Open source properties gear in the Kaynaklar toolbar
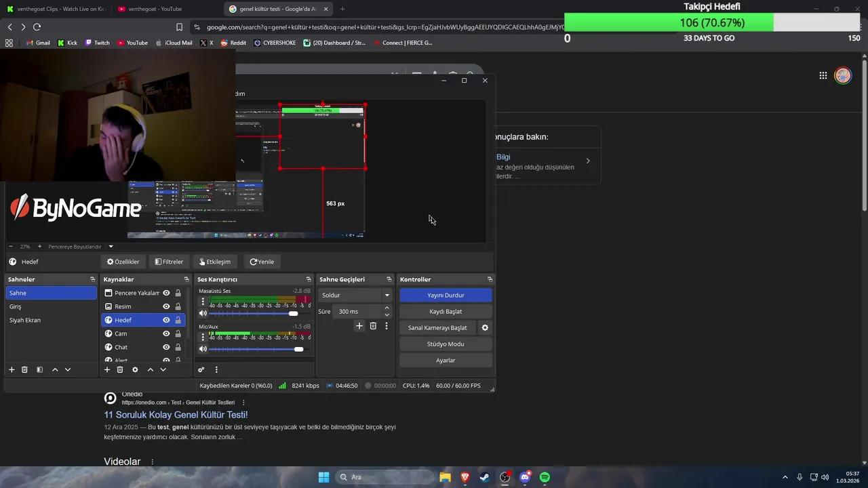This screenshot has width=868, height=488. tap(135, 369)
